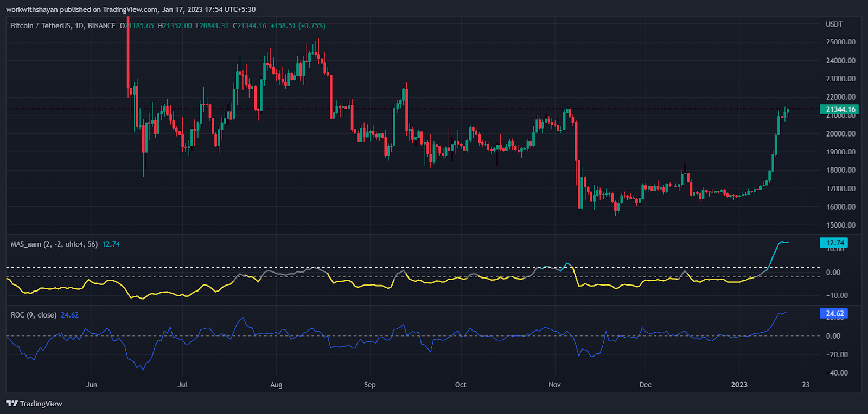Click the Bitcoin / TetherUS symbol title
This screenshot has height=414, width=868.
63,25
